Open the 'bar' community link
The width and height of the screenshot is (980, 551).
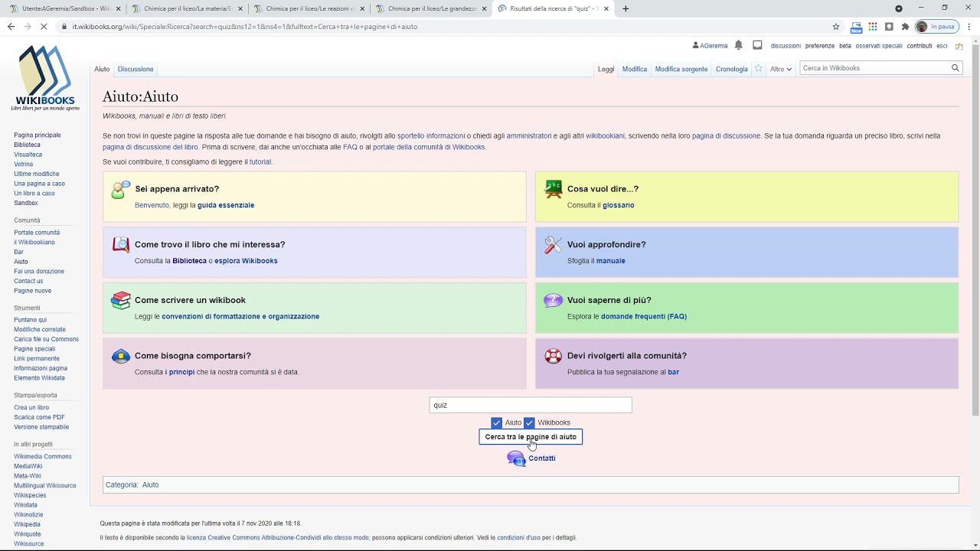674,372
